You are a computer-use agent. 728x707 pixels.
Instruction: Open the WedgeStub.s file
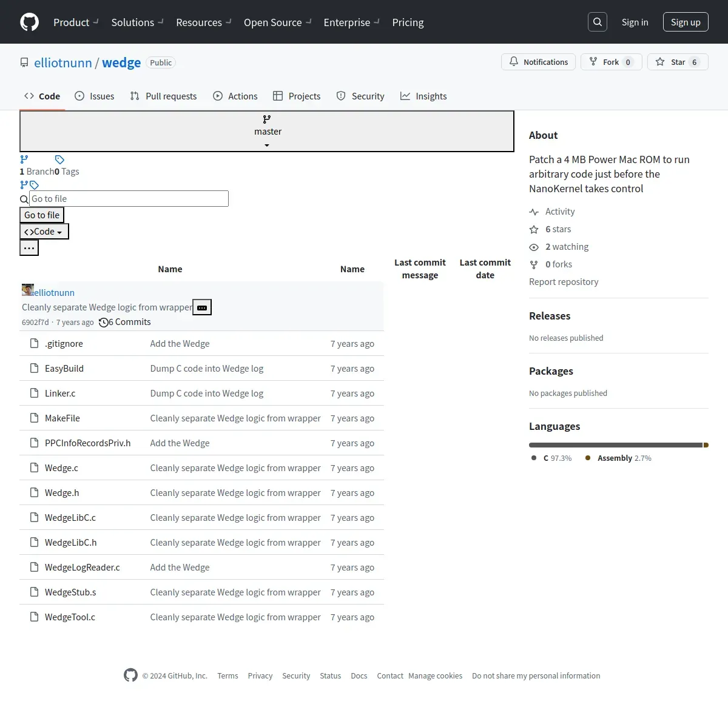point(70,592)
